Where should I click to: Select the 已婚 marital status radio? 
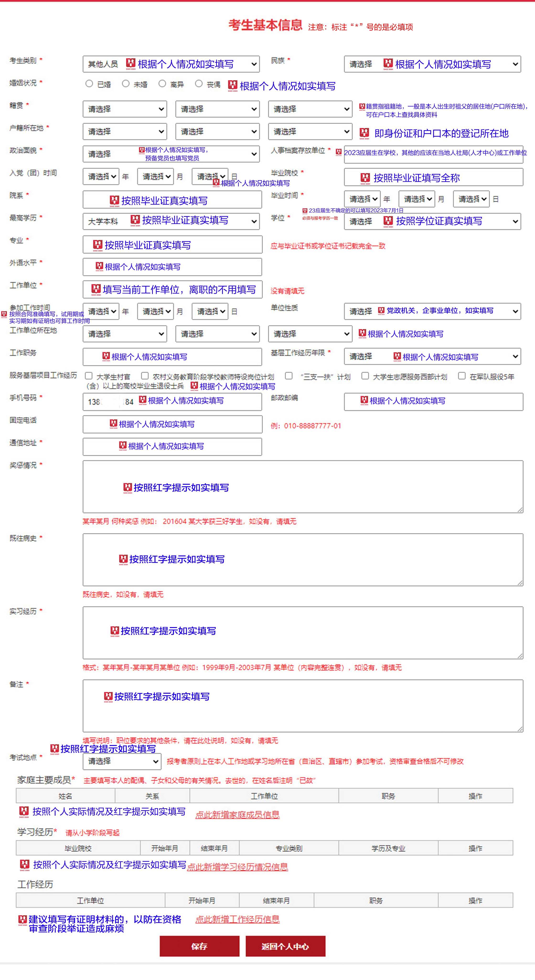tap(89, 83)
